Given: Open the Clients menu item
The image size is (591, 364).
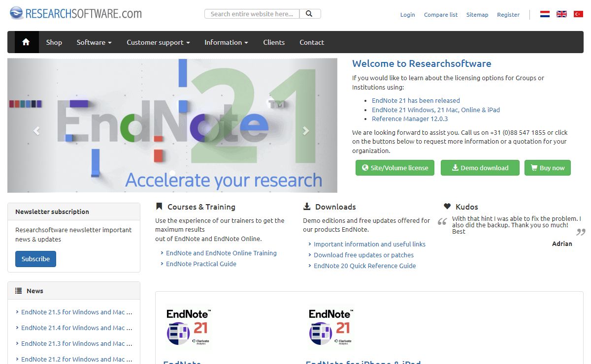Looking at the screenshot, I should (274, 42).
